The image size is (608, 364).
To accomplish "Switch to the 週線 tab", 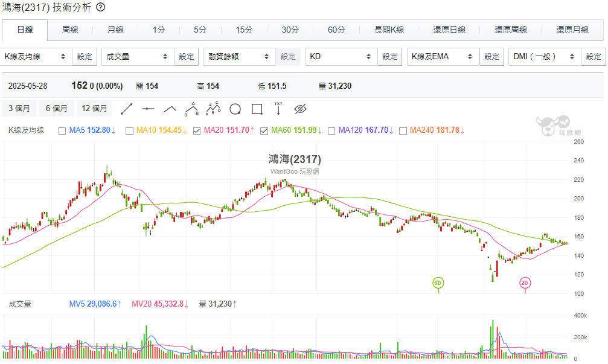I will [x=70, y=30].
